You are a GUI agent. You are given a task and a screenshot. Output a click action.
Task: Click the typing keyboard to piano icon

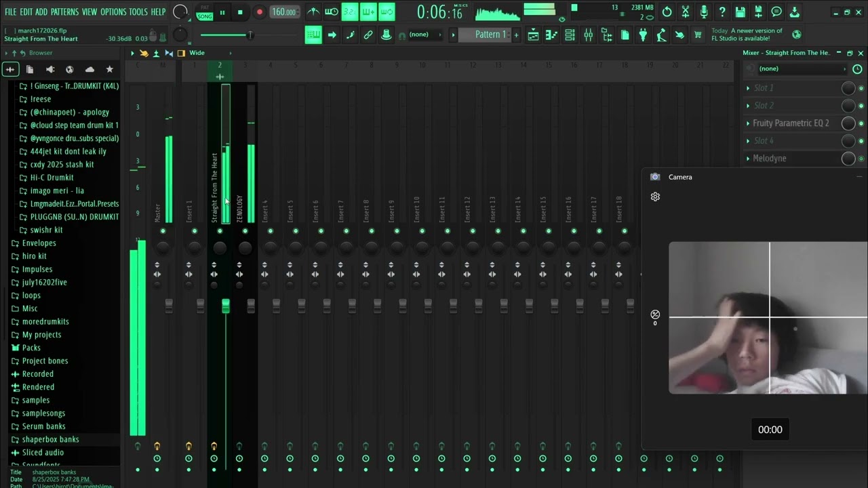tap(313, 35)
